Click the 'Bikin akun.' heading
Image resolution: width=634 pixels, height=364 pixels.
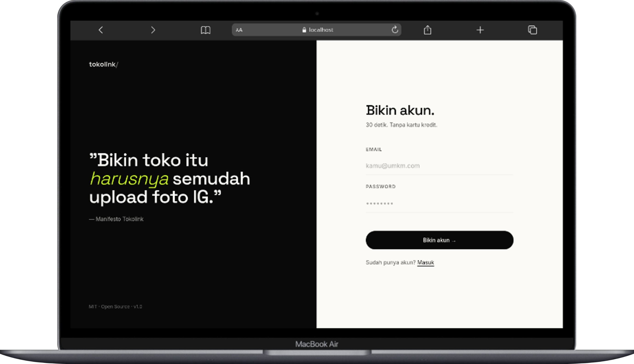(400, 110)
